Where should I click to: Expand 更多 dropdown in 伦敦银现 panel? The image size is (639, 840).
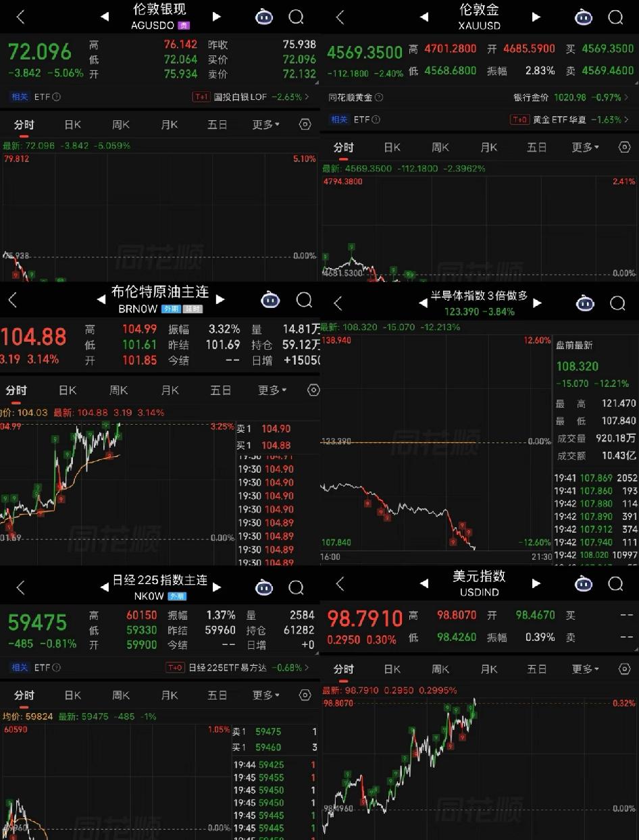(x=266, y=124)
